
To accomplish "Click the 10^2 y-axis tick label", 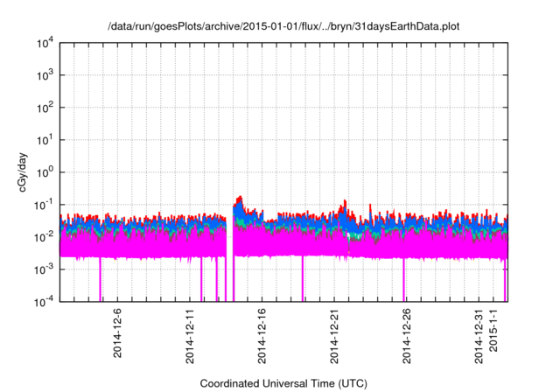I will (45, 108).
